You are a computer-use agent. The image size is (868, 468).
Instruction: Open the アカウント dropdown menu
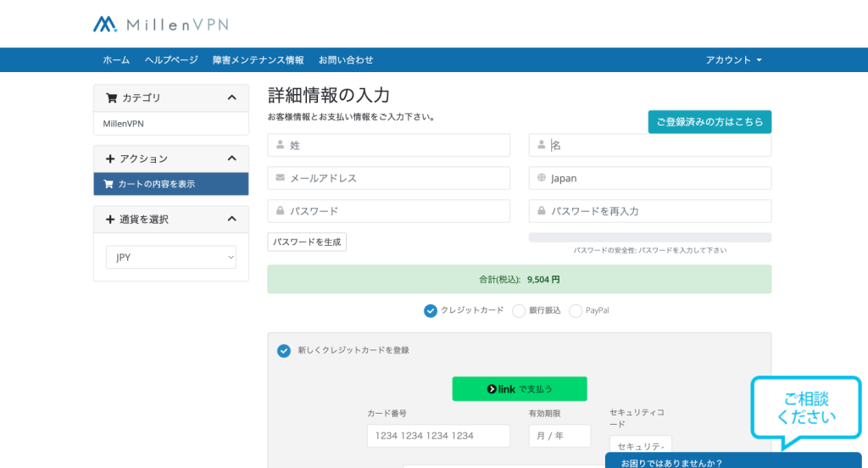point(734,60)
